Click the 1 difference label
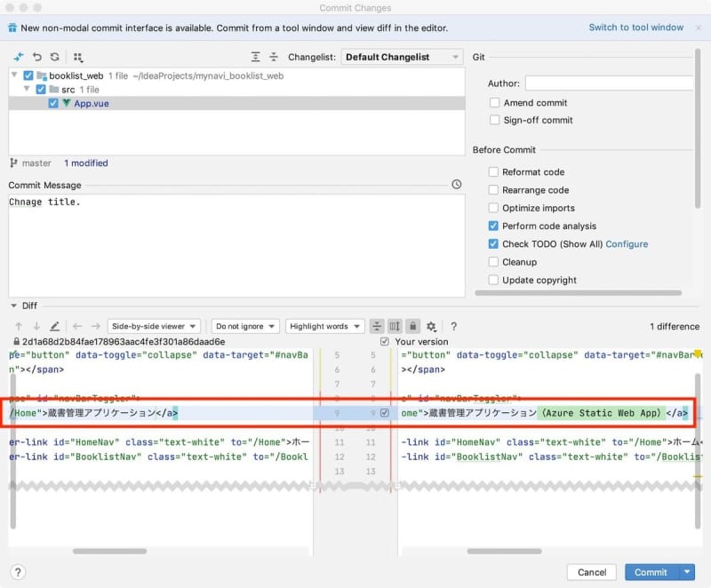 pos(675,326)
